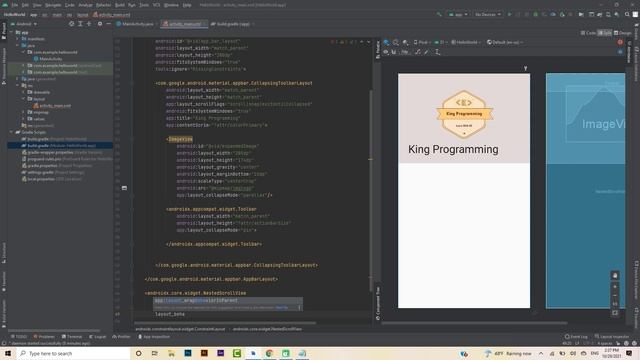This screenshot has height=360, width=640.
Task: Click the pan hand icon on design surface
Action: tap(615, 276)
